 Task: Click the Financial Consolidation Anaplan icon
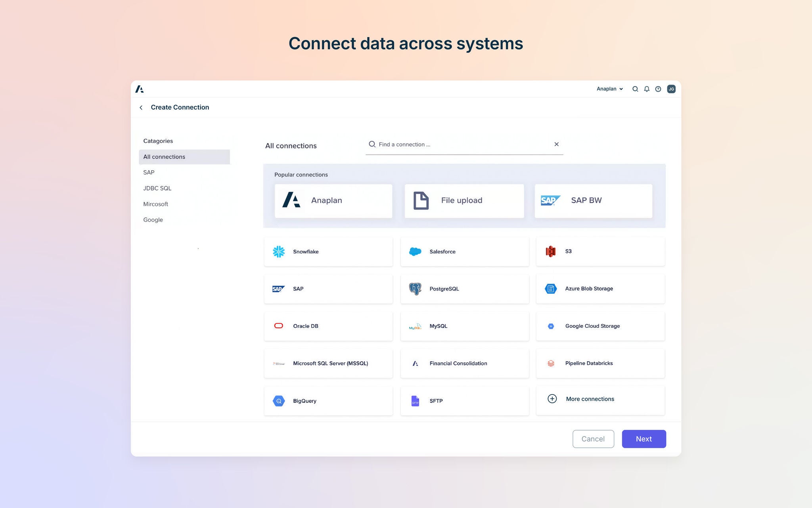pos(415,364)
